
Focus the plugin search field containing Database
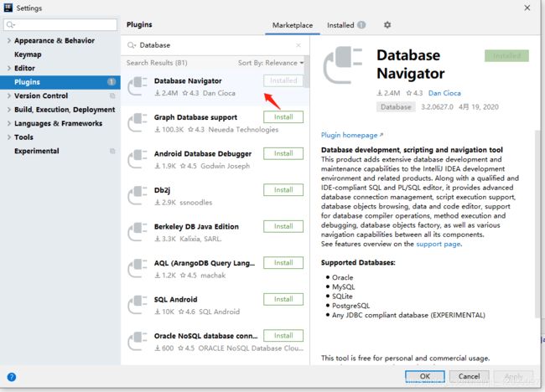coord(217,45)
